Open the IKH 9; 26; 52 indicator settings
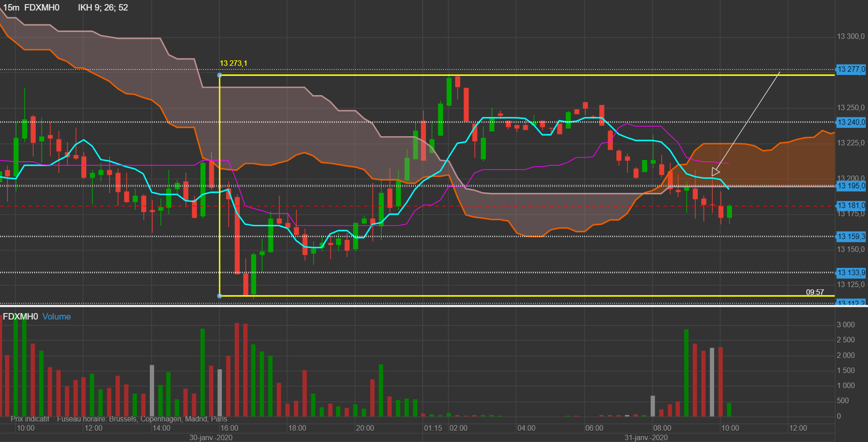The width and height of the screenshot is (868, 442). click(x=103, y=8)
